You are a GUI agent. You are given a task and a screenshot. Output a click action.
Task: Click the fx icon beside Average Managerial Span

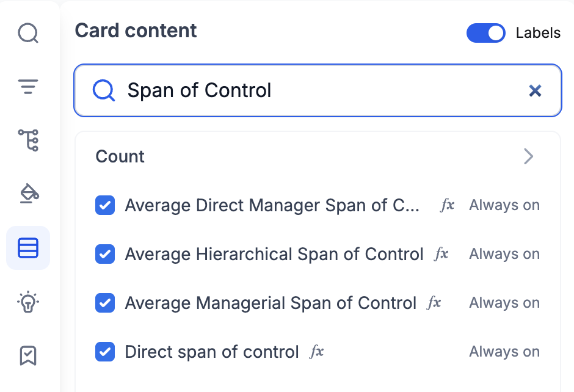(x=434, y=303)
